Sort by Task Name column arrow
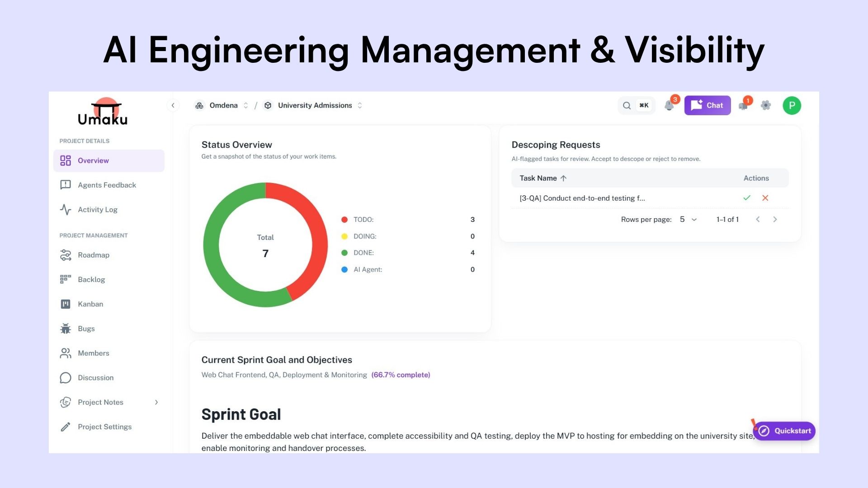The width and height of the screenshot is (868, 488). coord(563,178)
